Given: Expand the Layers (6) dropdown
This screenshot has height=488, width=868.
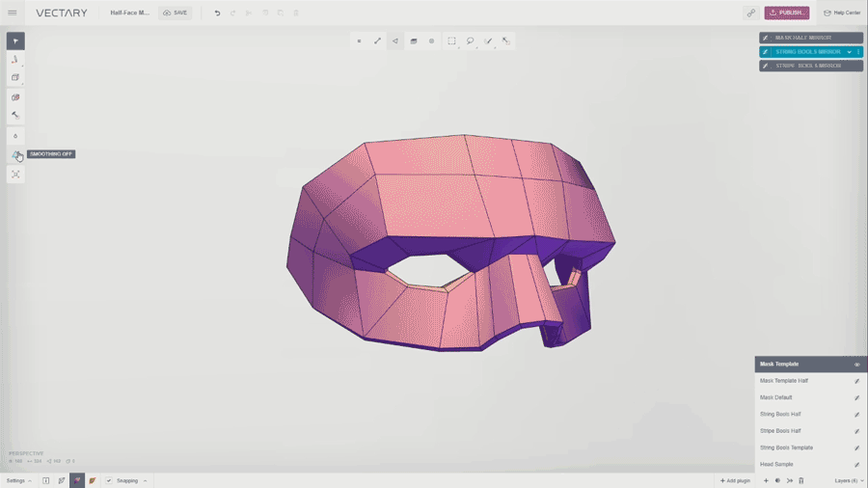Looking at the screenshot, I should [x=849, y=480].
